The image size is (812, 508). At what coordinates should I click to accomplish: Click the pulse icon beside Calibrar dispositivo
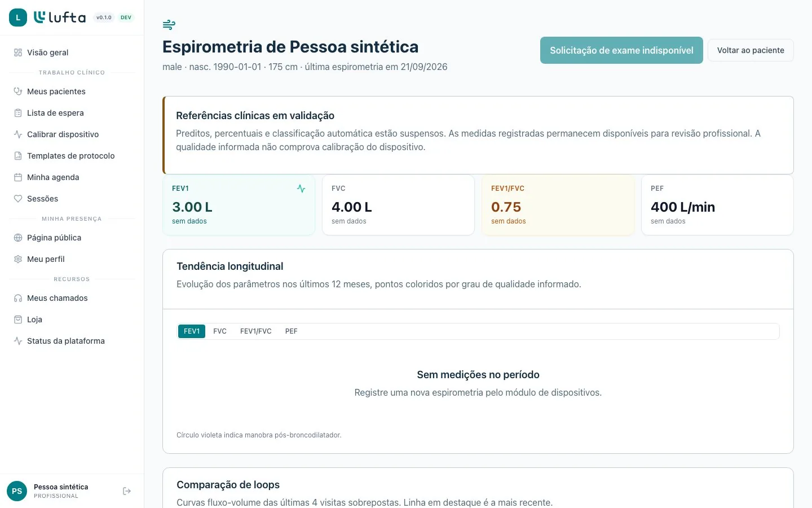point(18,134)
